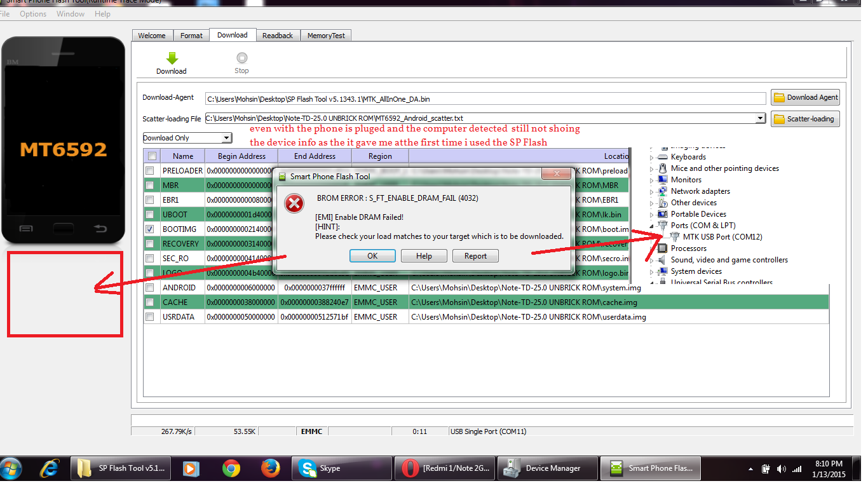The width and height of the screenshot is (868, 488).
Task: Click Report button in error dialog
Action: pyautogui.click(x=475, y=256)
